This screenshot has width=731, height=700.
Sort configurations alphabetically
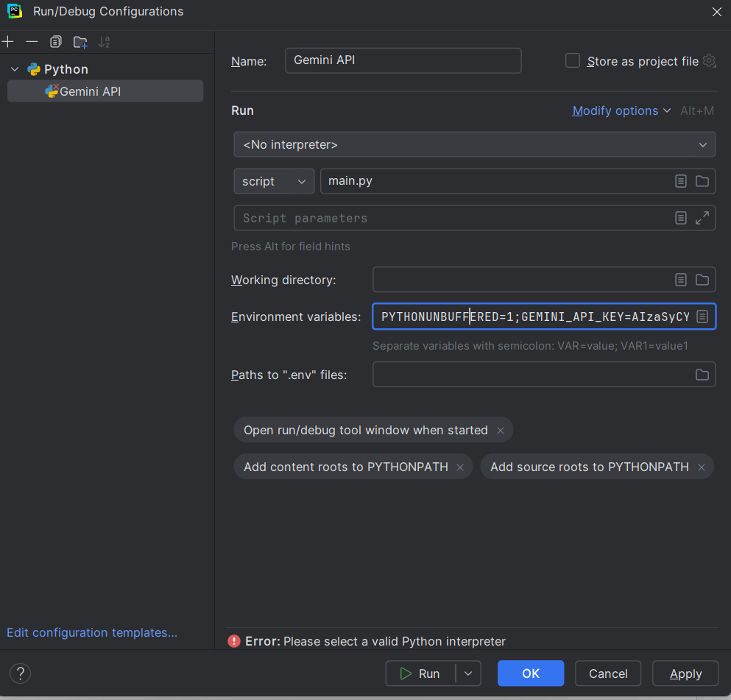click(x=105, y=42)
